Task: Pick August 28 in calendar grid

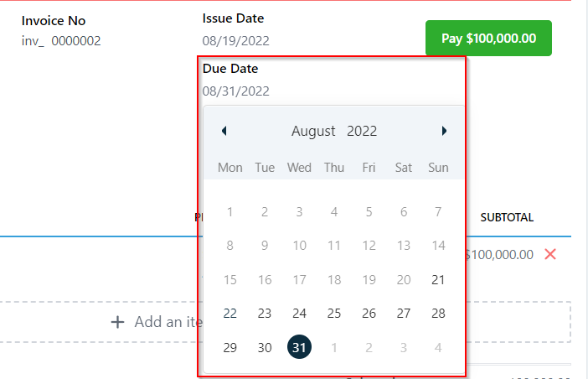Action: [438, 314]
